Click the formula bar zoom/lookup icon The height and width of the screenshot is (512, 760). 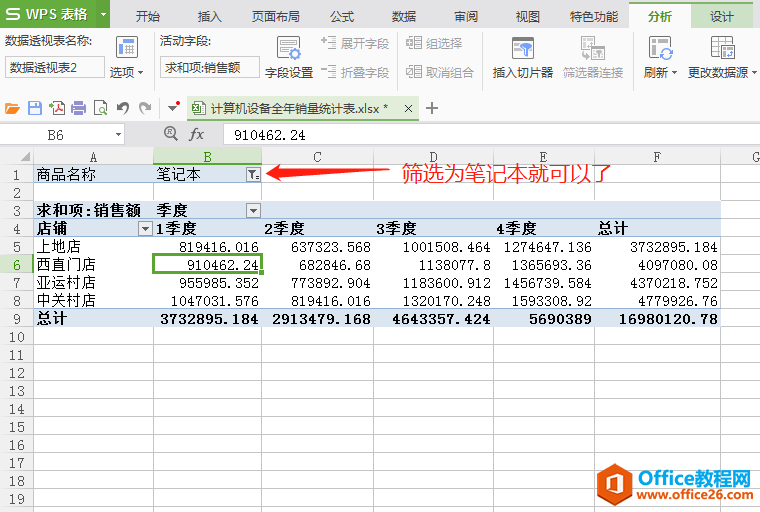tap(171, 133)
